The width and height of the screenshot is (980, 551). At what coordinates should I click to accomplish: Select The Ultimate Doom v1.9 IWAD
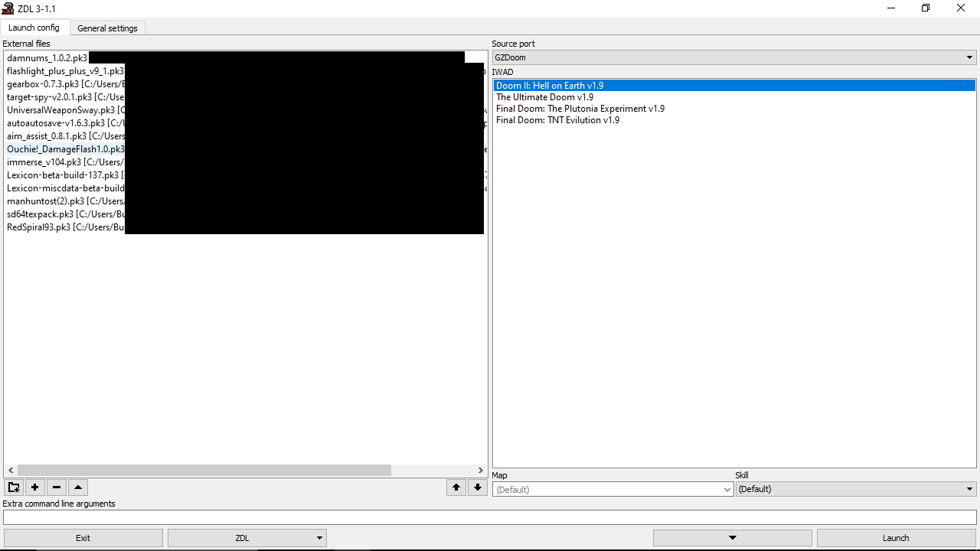point(734,97)
